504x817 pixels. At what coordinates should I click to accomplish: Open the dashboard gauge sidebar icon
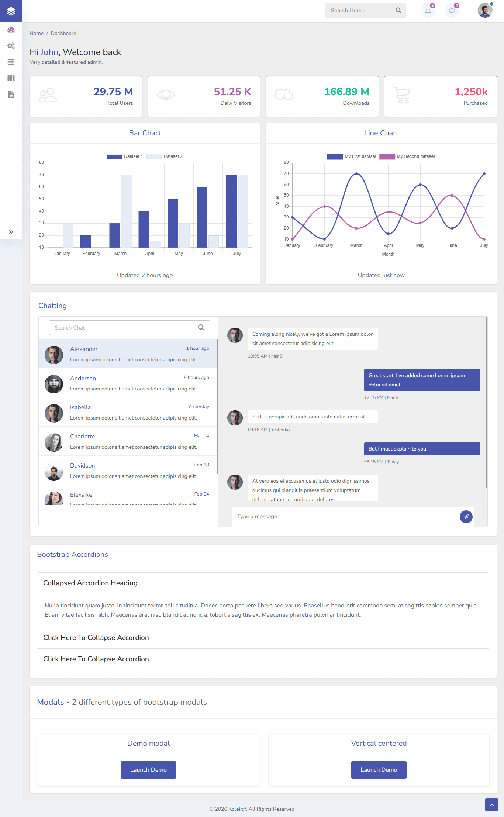[x=11, y=30]
